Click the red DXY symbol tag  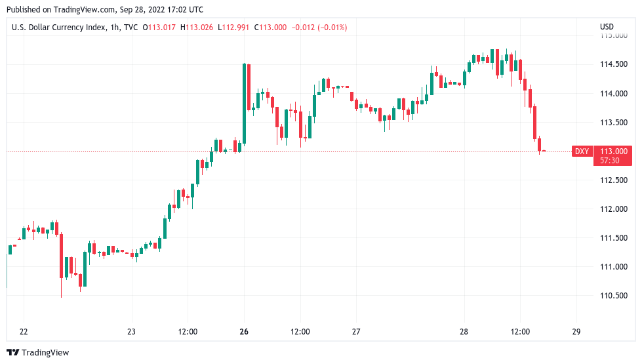582,152
